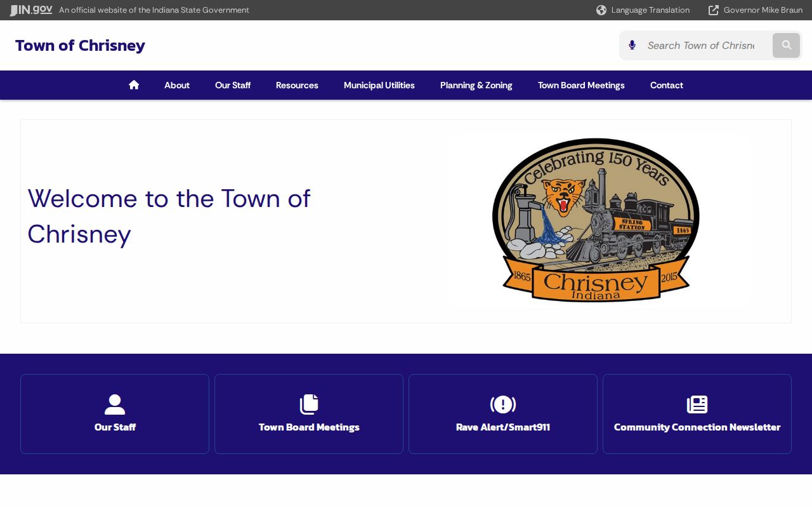Click the magnifying glass search button

pyautogui.click(x=787, y=45)
